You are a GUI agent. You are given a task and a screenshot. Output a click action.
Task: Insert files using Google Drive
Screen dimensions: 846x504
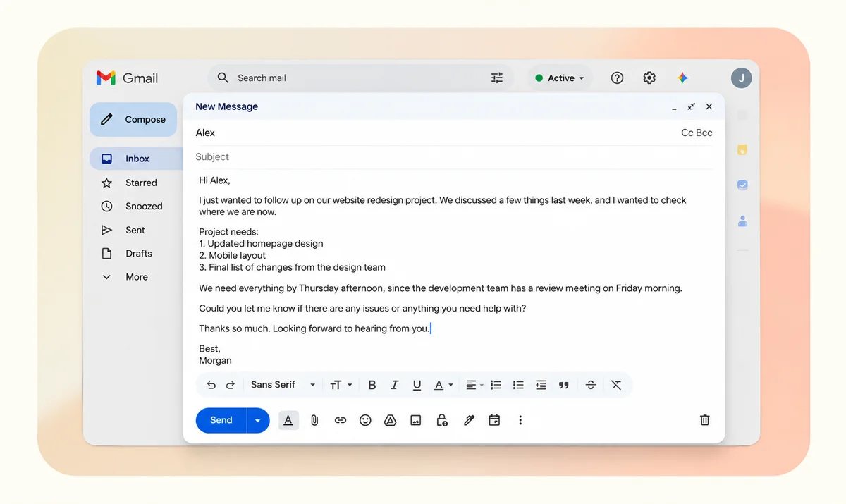(390, 420)
